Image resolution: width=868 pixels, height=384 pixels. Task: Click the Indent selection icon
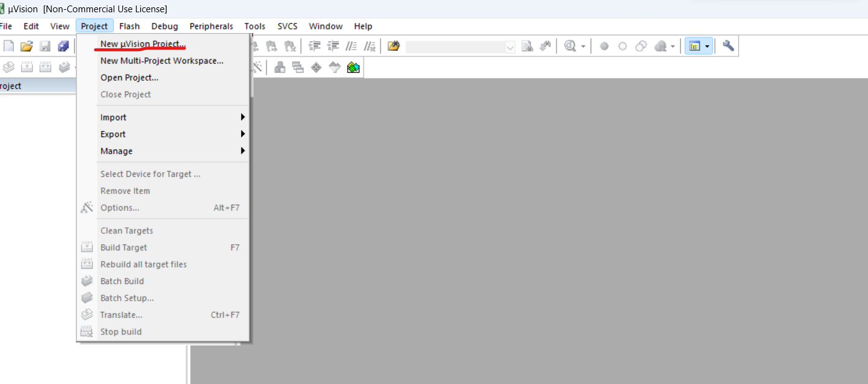point(315,46)
